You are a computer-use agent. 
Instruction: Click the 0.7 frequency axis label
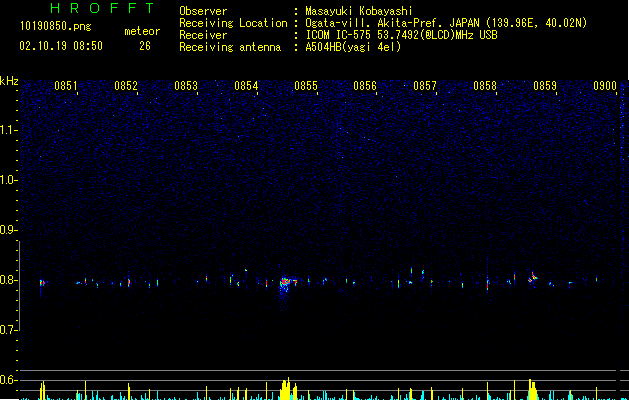click(x=8, y=330)
